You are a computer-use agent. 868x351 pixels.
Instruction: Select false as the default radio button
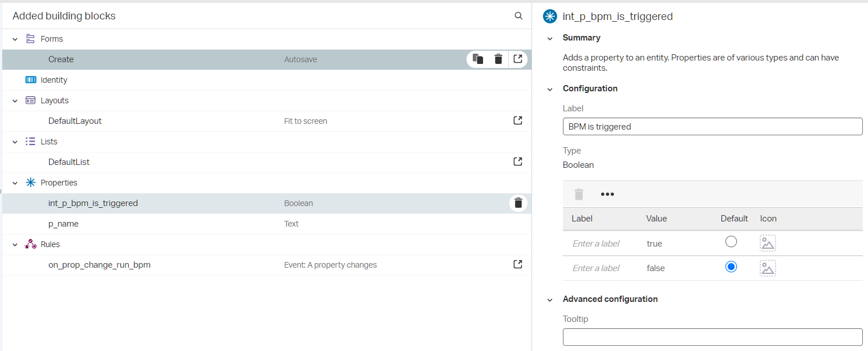pos(731,267)
